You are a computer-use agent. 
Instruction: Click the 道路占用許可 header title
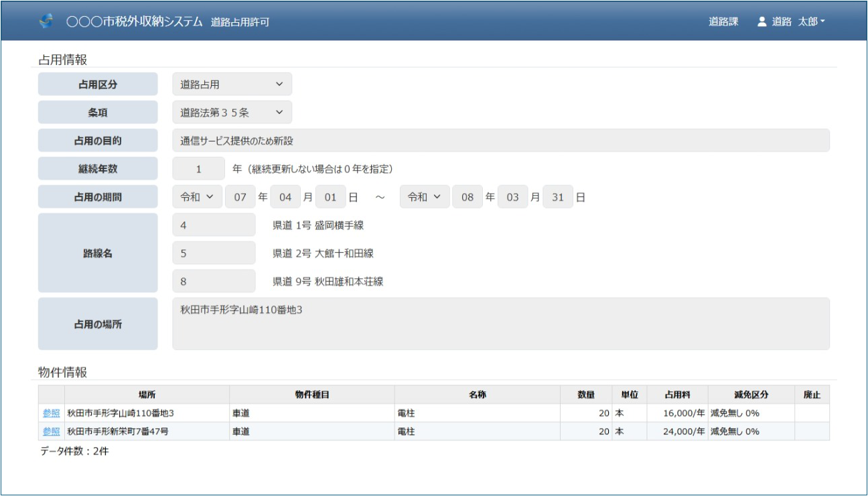coord(240,22)
